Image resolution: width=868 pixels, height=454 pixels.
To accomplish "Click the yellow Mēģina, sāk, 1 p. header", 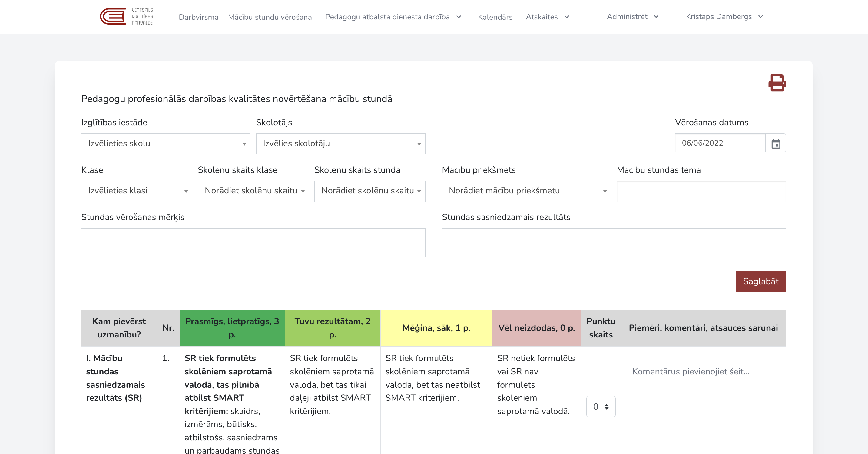I will coord(436,328).
